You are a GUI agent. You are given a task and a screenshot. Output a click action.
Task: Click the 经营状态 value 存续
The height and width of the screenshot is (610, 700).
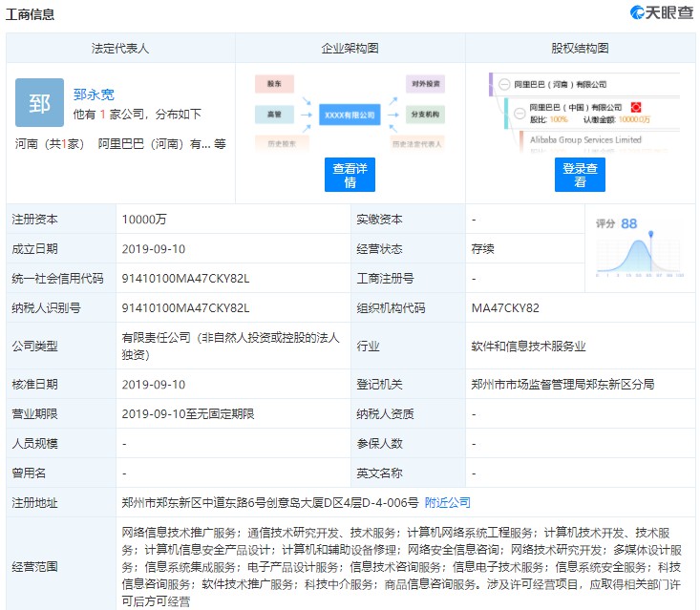[x=482, y=249]
